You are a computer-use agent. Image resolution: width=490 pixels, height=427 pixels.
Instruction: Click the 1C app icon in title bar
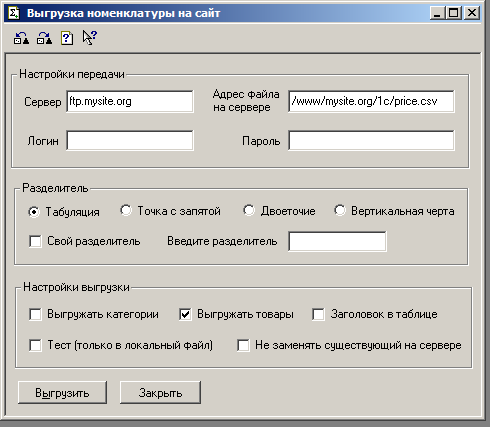[x=14, y=13]
